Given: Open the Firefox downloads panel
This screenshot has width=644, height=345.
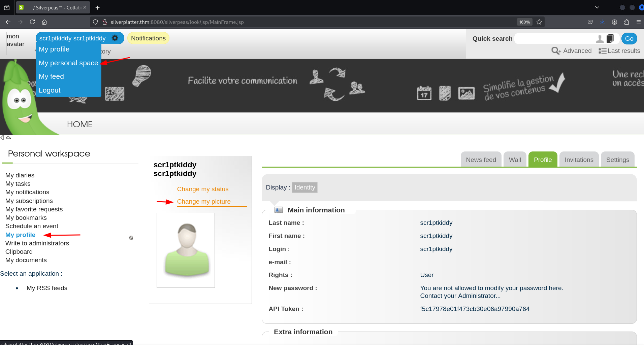Looking at the screenshot, I should tap(602, 22).
